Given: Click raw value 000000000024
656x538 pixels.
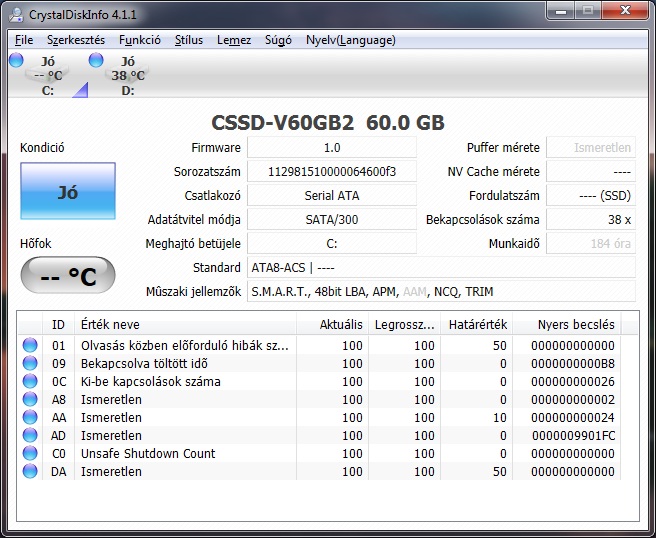Looking at the screenshot, I should tap(573, 418).
